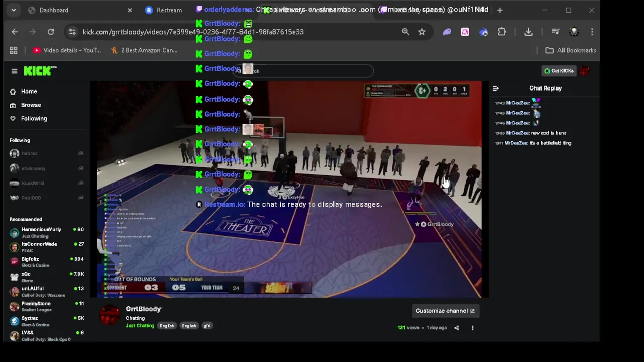Open Chrome profile avatar in toolbar
644x362 pixels.
pos(574,32)
